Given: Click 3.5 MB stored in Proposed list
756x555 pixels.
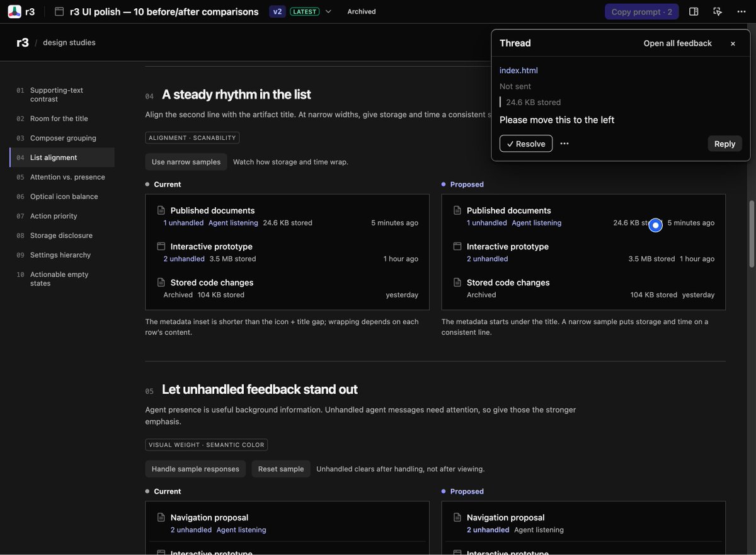Looking at the screenshot, I should pos(651,259).
